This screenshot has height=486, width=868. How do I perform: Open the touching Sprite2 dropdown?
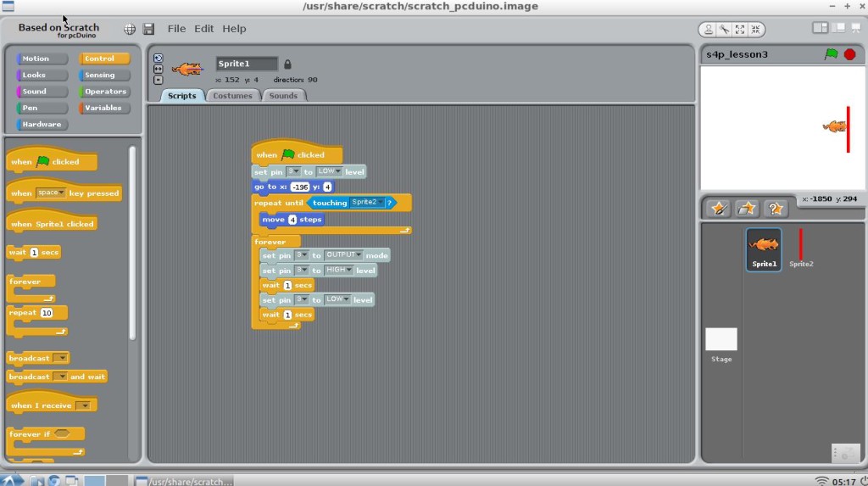[366, 202]
